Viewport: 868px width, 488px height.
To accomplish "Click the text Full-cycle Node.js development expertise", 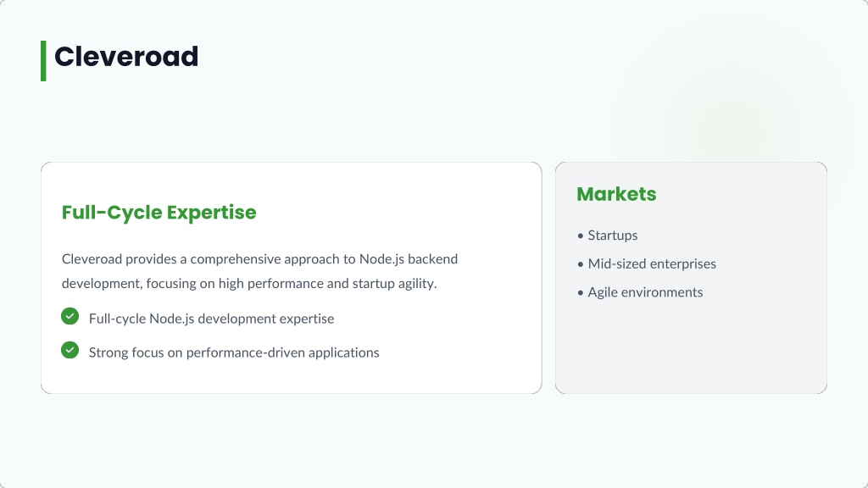I will click(211, 319).
